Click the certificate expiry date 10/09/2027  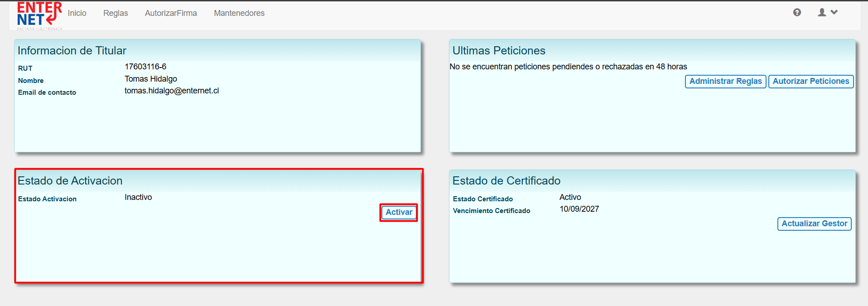pyautogui.click(x=579, y=209)
